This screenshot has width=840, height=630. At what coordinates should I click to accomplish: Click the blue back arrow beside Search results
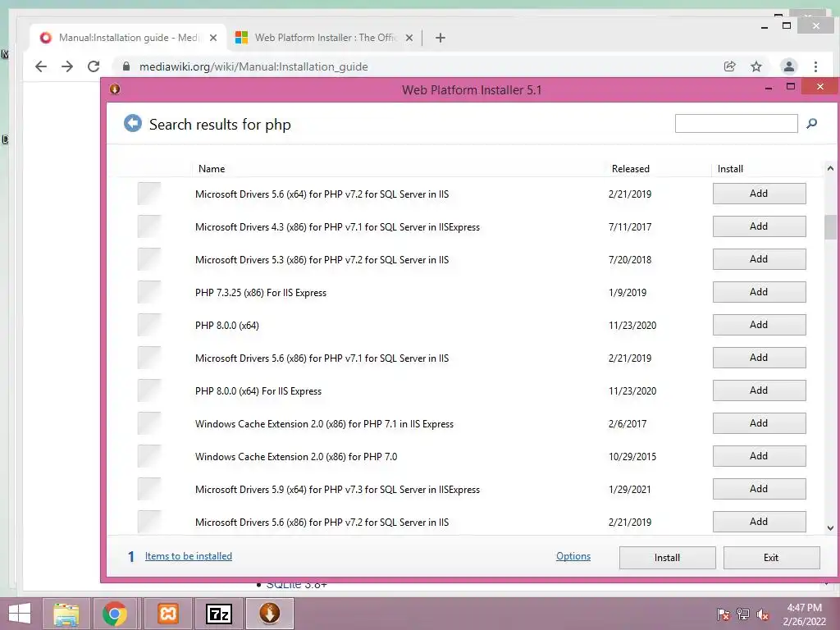[133, 124]
